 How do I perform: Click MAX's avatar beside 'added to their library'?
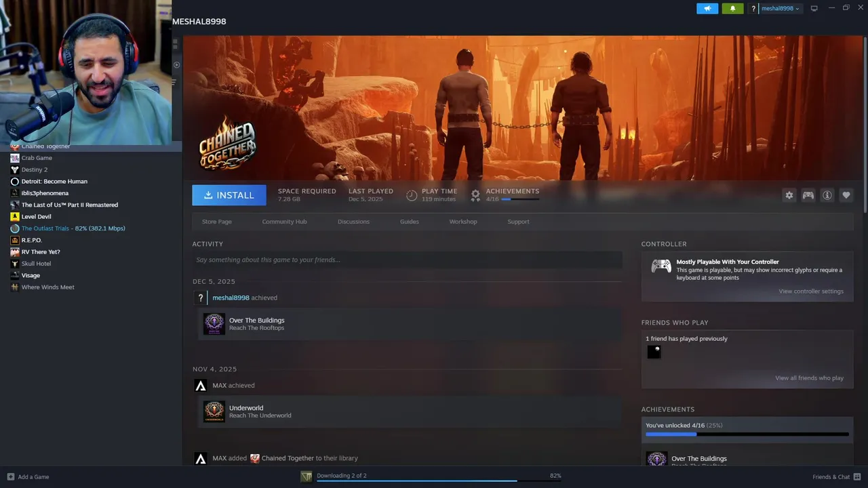(x=200, y=459)
